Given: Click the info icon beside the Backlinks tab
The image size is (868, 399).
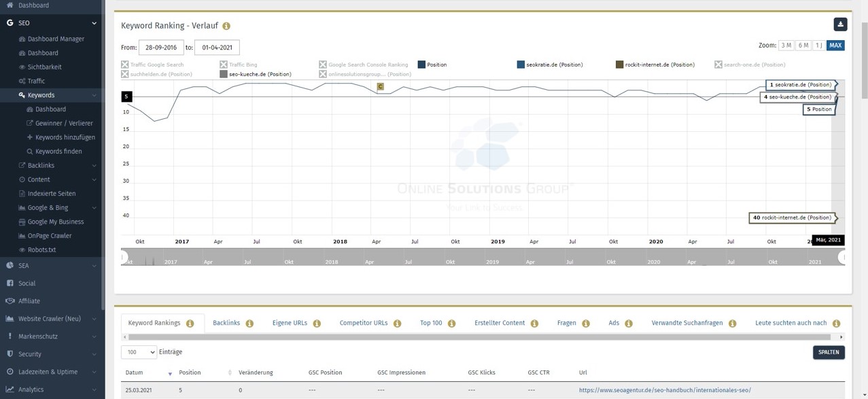Looking at the screenshot, I should [249, 324].
